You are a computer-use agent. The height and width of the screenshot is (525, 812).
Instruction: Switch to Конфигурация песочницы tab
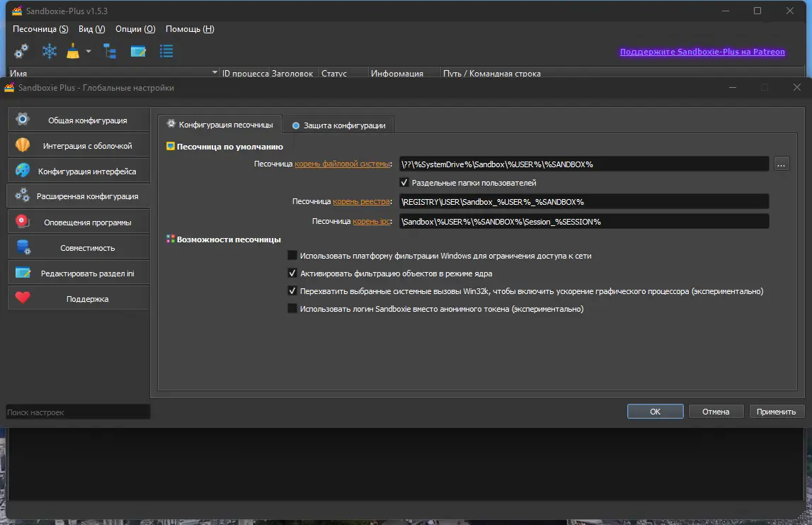[219, 125]
